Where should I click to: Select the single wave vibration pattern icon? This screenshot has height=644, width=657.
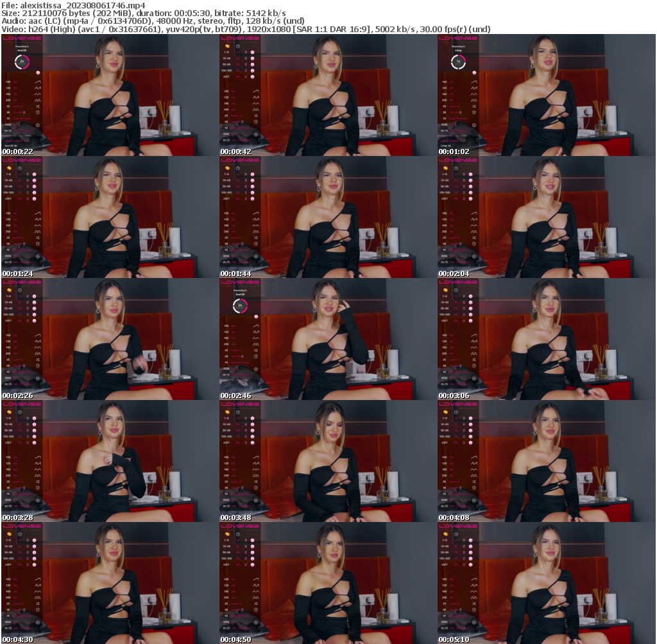pyautogui.click(x=256, y=214)
